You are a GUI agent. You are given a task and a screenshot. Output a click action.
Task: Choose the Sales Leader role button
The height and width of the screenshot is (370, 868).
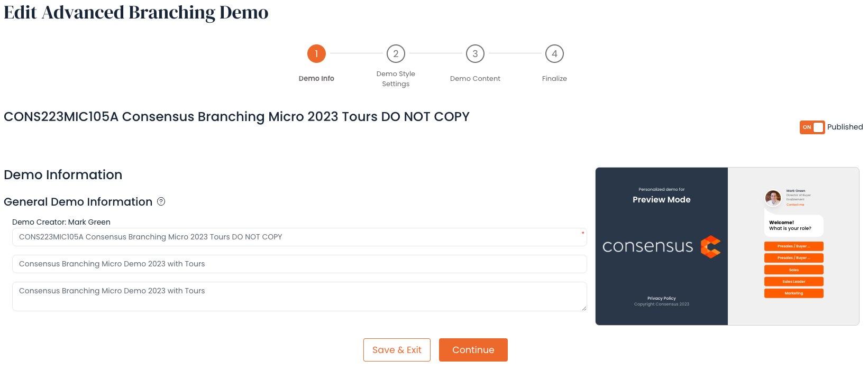(x=794, y=281)
